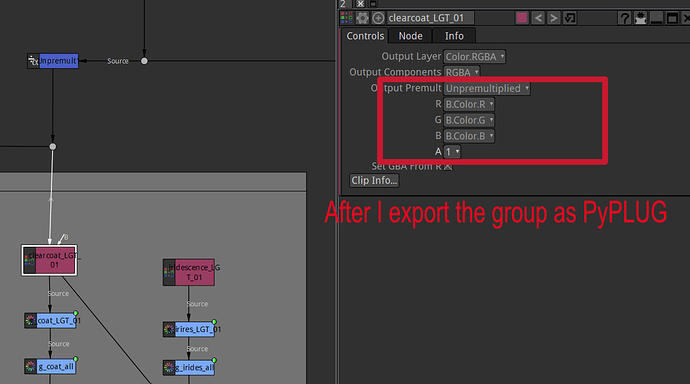Open help via question mark icon
The height and width of the screenshot is (384, 690).
coord(624,18)
